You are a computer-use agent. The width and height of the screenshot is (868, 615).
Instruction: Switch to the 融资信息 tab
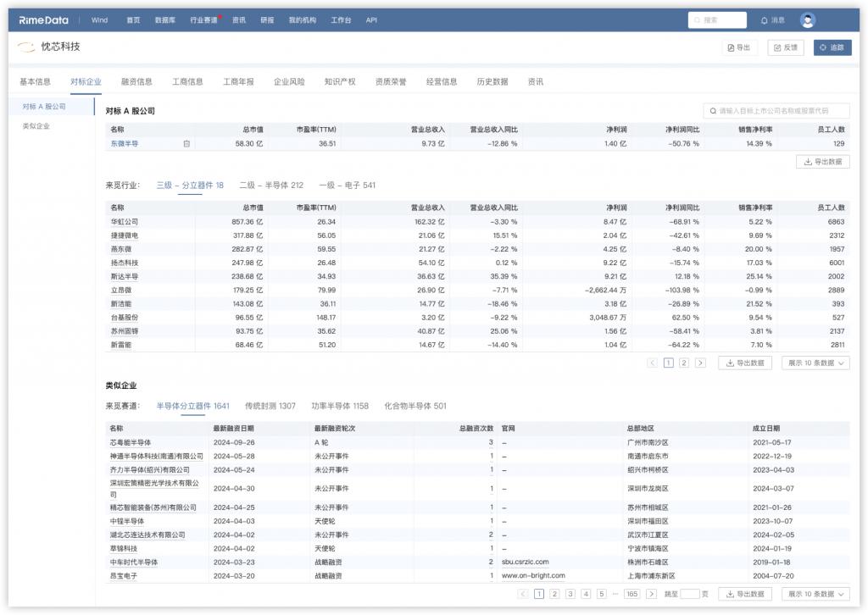[136, 82]
